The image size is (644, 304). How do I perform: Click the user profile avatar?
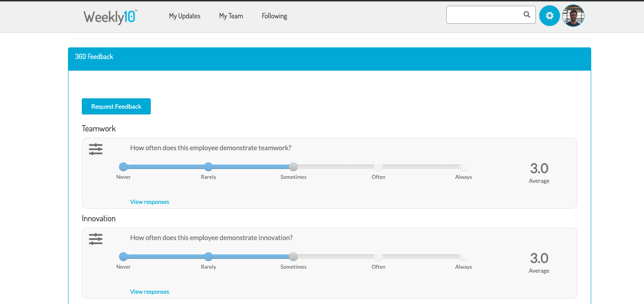point(573,16)
